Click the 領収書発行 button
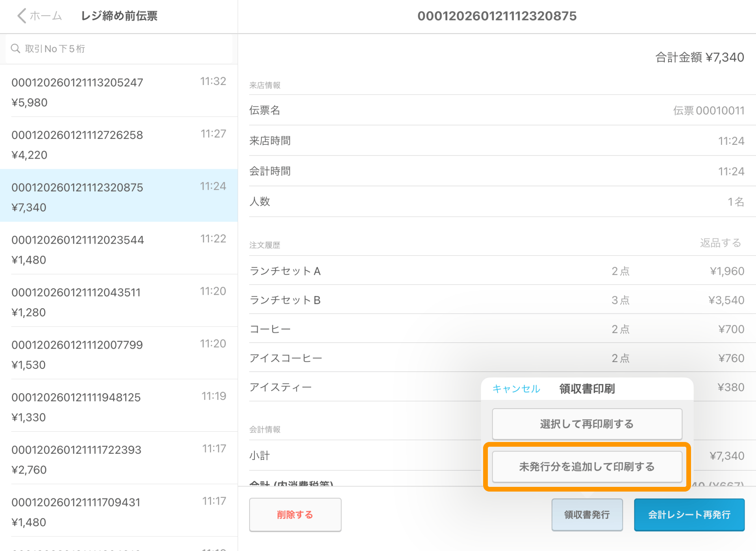Viewport: 756px width, 551px height. (587, 514)
